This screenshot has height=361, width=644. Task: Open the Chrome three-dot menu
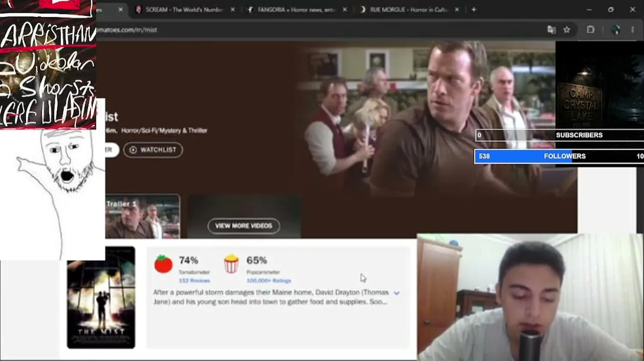pos(632,30)
